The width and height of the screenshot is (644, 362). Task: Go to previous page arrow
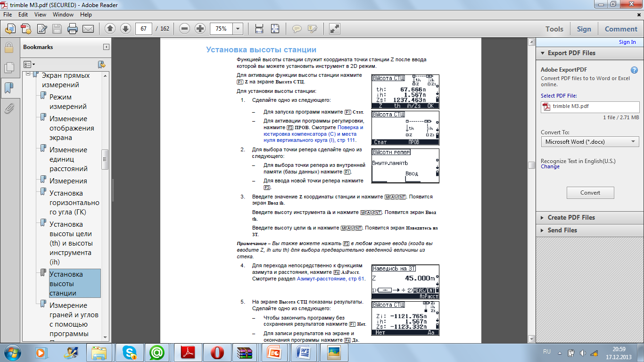[x=110, y=29]
